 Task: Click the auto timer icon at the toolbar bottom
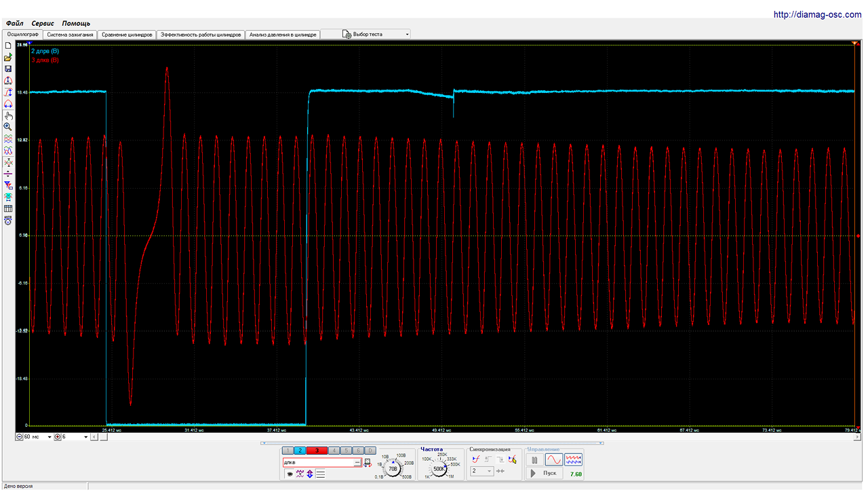[8, 220]
